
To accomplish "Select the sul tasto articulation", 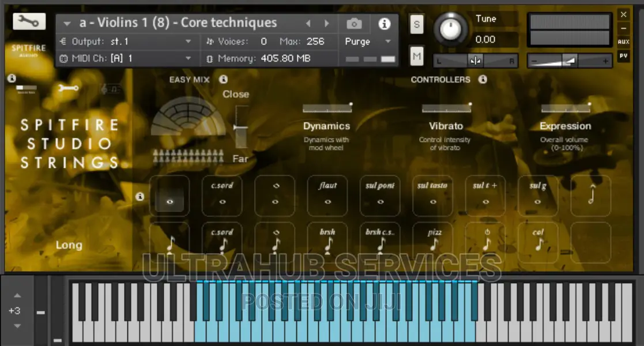I will (432, 195).
